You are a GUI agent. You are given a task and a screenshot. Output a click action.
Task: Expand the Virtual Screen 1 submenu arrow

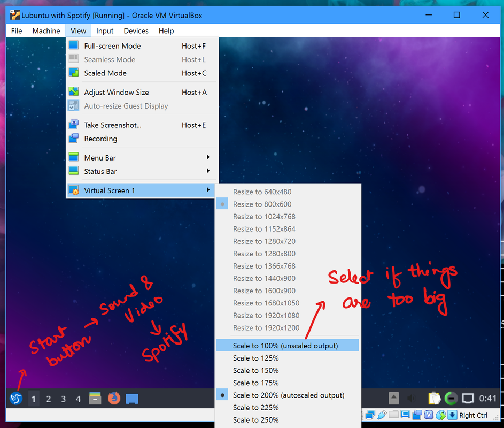pyautogui.click(x=208, y=190)
